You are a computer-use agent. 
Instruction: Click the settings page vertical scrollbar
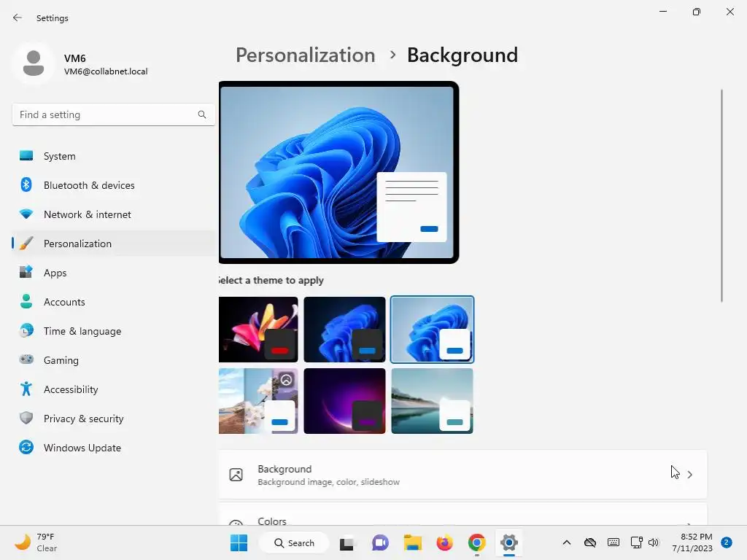[721, 195]
